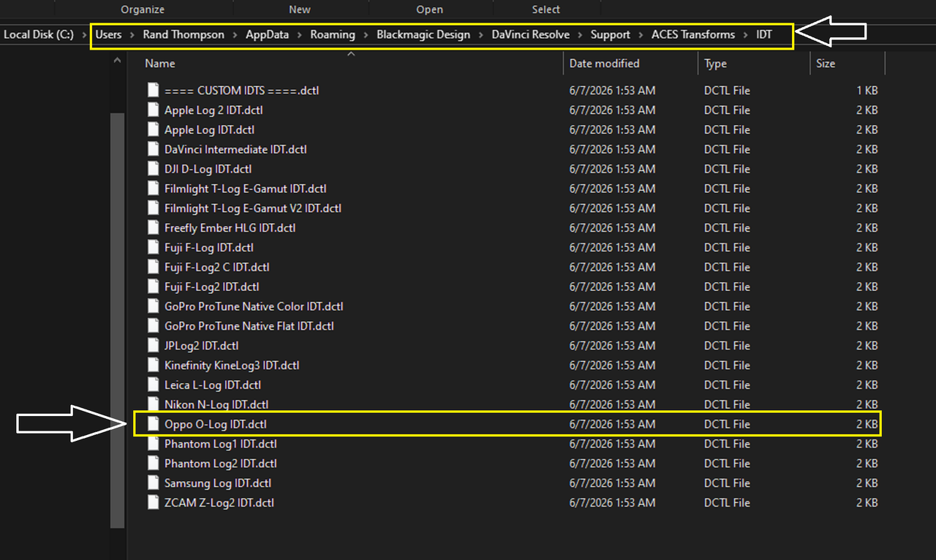This screenshot has width=936, height=560.
Task: Expand breadcrumb chevron after Users
Action: point(132,35)
